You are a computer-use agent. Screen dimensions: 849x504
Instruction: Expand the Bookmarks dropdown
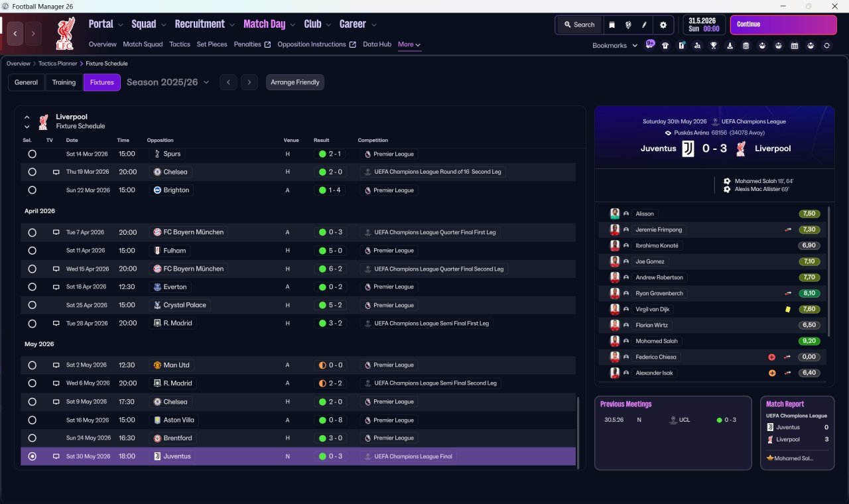615,45
